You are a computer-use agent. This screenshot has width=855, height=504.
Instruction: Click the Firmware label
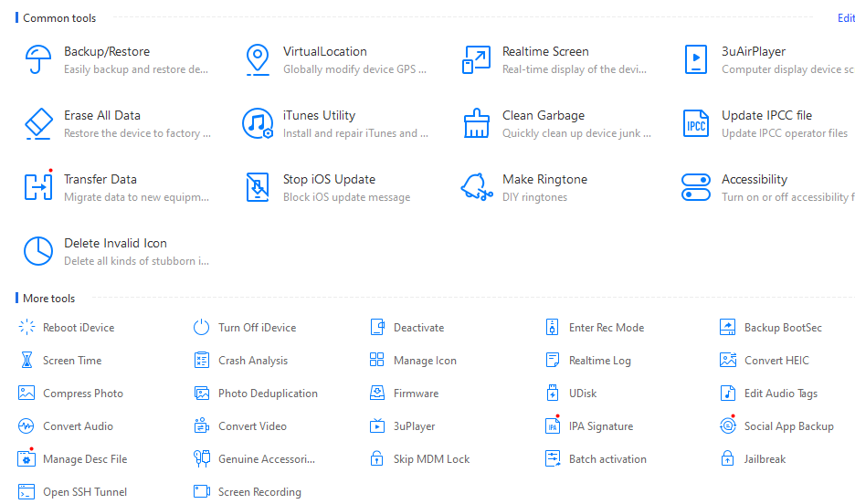(x=416, y=393)
